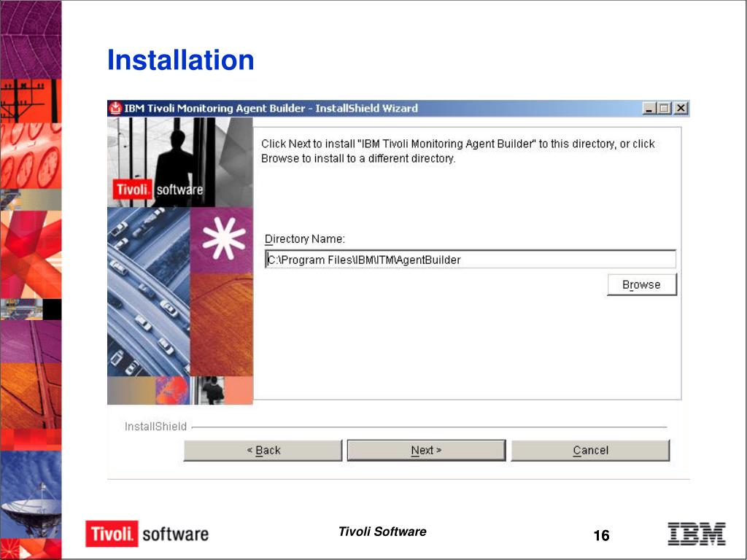Go to previous step with Back
Screen dimensions: 747x560
click(263, 450)
